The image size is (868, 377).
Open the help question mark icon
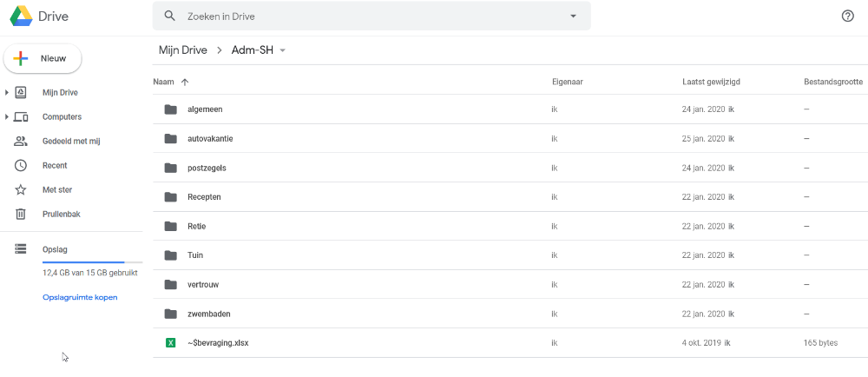click(x=848, y=17)
